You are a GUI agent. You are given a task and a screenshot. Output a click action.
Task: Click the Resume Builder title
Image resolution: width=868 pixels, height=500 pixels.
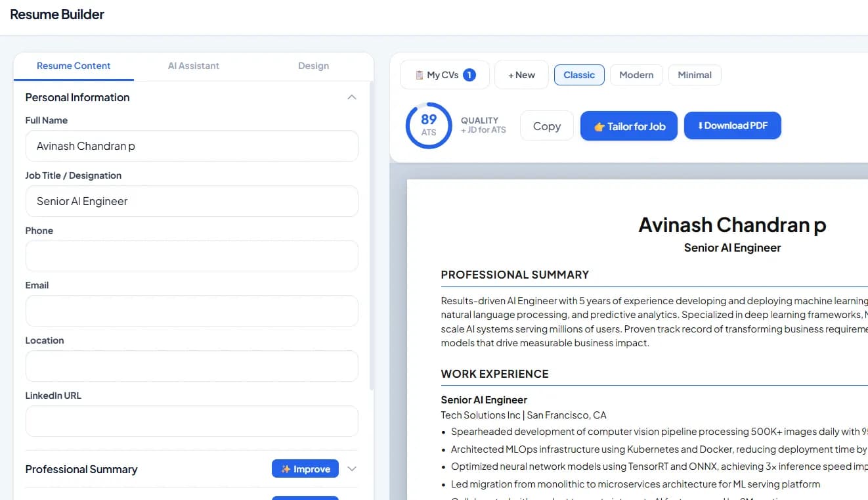point(57,14)
